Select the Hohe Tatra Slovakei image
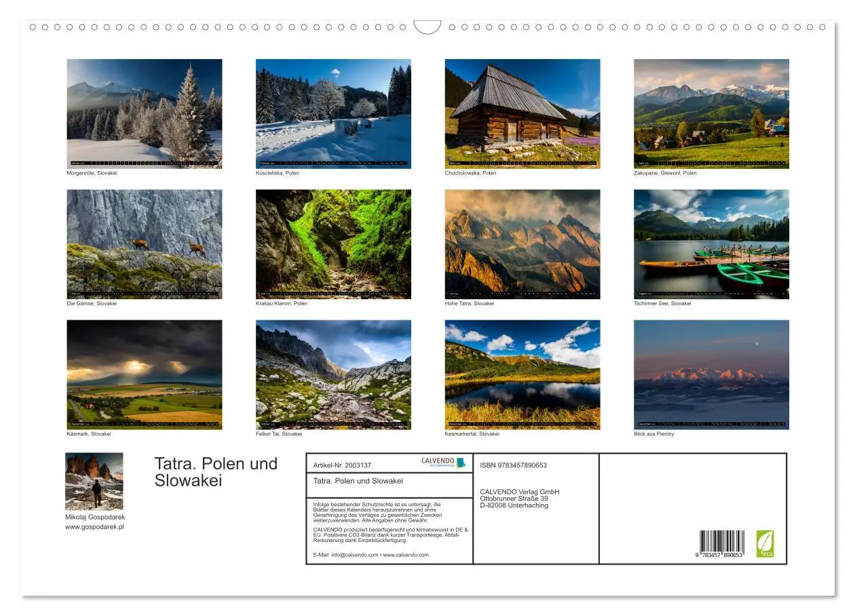 point(522,243)
